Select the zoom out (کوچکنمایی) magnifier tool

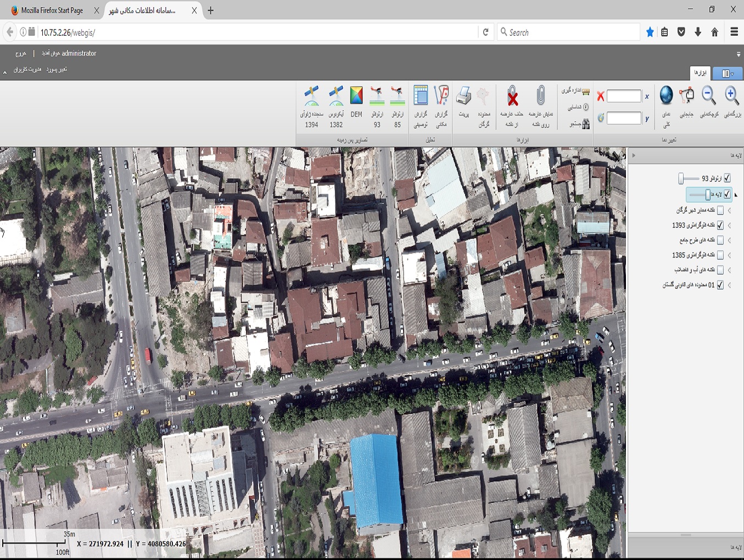709,96
